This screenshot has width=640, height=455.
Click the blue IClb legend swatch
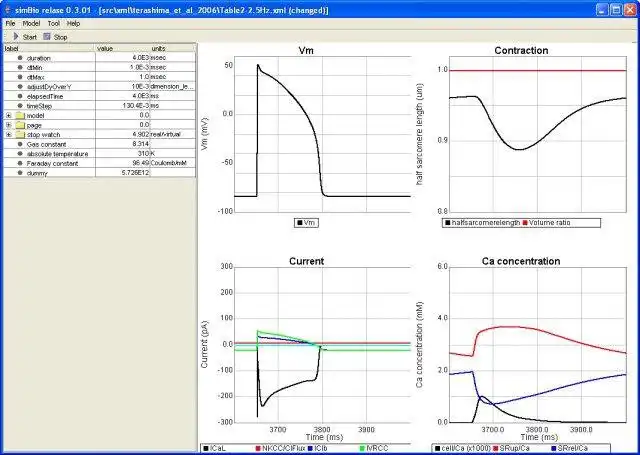[310, 448]
